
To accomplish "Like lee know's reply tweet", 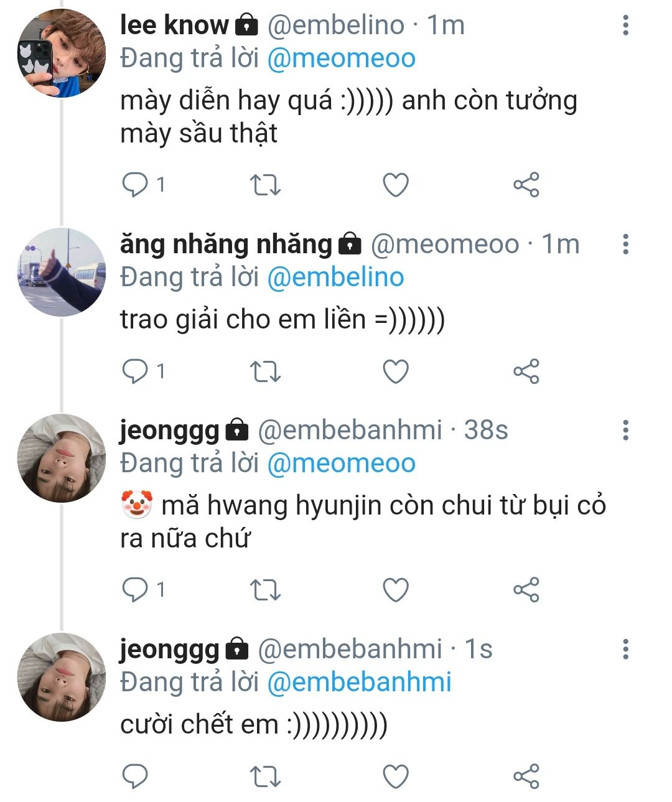I will pyautogui.click(x=395, y=185).
